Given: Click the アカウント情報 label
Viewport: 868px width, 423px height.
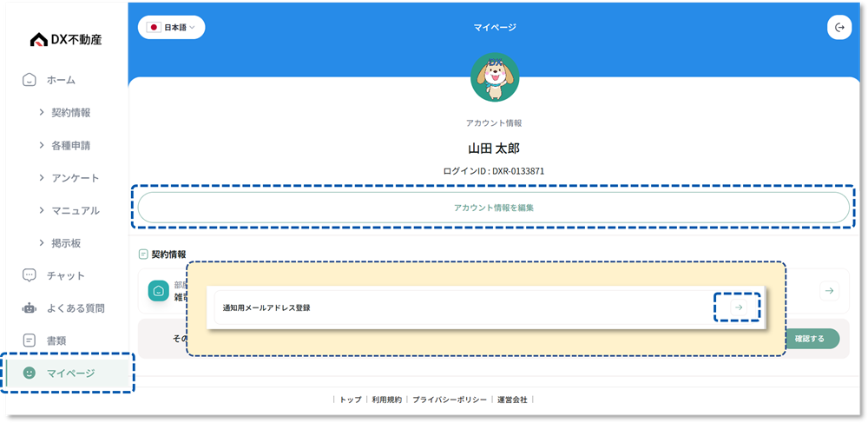Looking at the screenshot, I should 494,123.
